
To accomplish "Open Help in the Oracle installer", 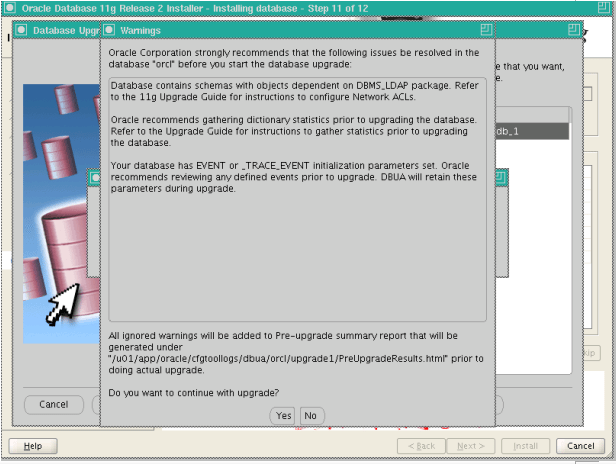I will point(33,446).
